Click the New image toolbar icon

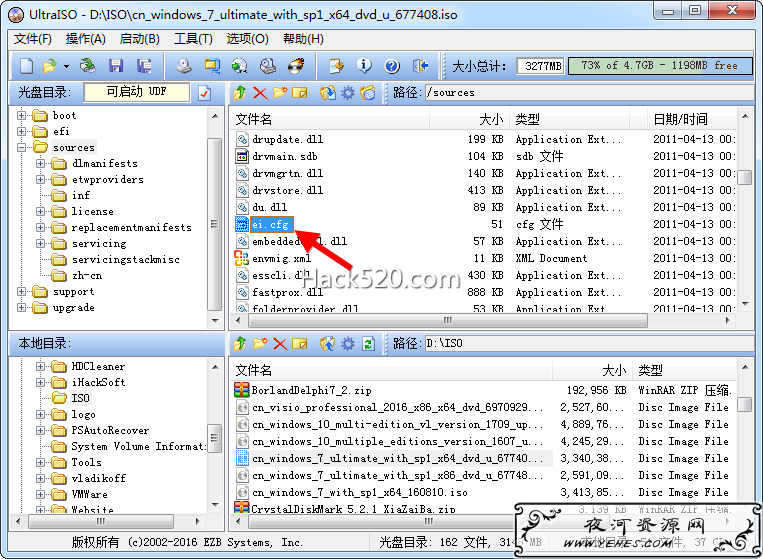click(26, 66)
